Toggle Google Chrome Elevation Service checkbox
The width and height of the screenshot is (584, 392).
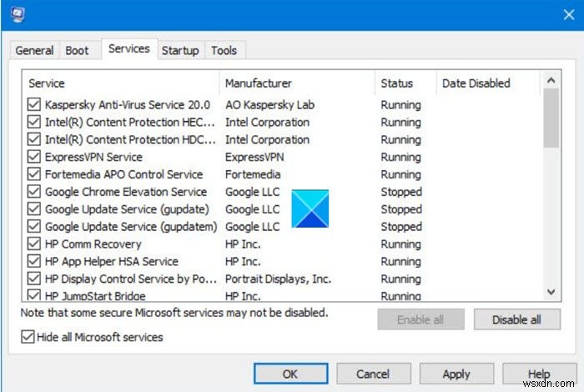34,192
